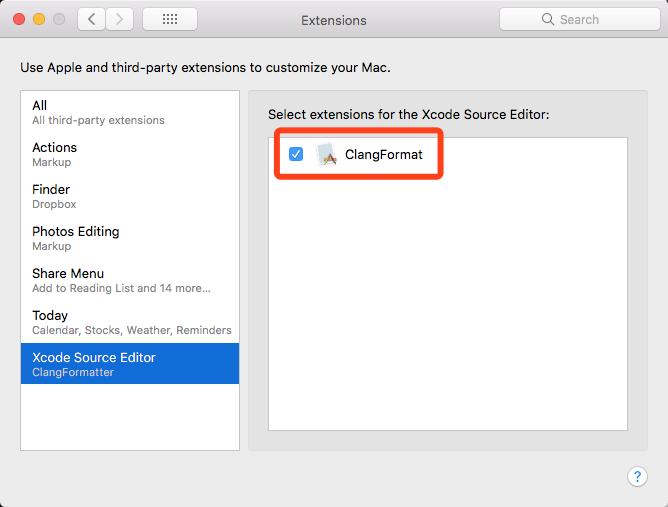The height and width of the screenshot is (507, 668).
Task: Select the Actions category
Action: pos(130,154)
